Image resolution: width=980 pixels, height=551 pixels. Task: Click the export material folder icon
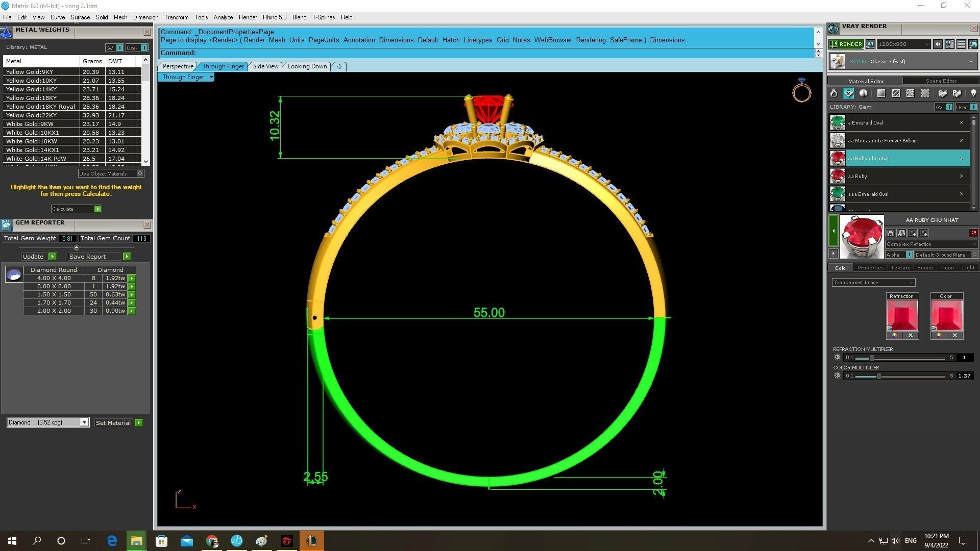(x=913, y=233)
